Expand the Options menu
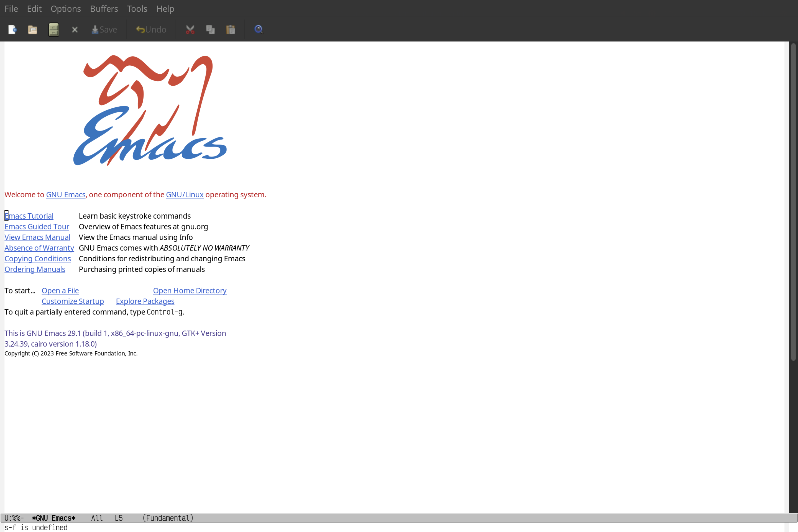This screenshot has height=532, width=798. point(65,8)
